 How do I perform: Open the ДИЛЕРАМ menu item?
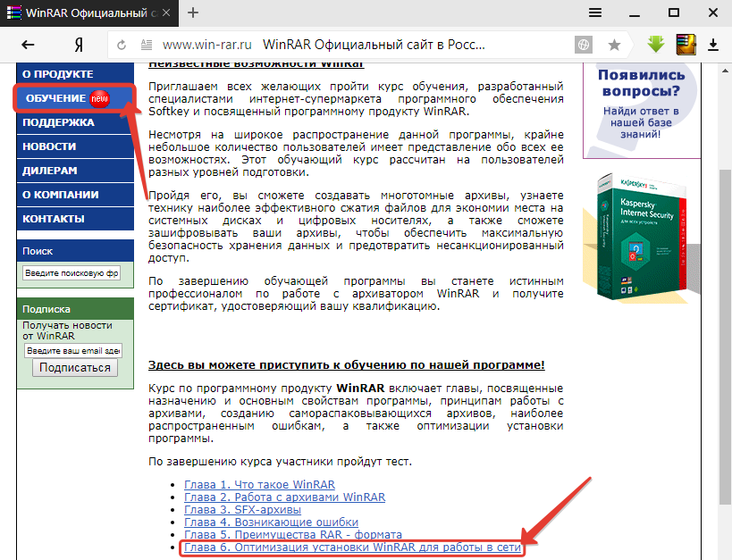pyautogui.click(x=75, y=171)
